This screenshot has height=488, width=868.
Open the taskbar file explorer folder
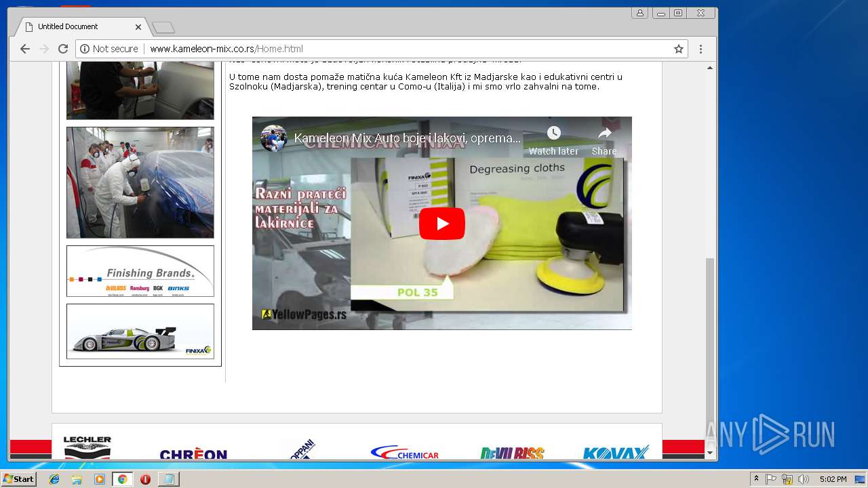77,479
